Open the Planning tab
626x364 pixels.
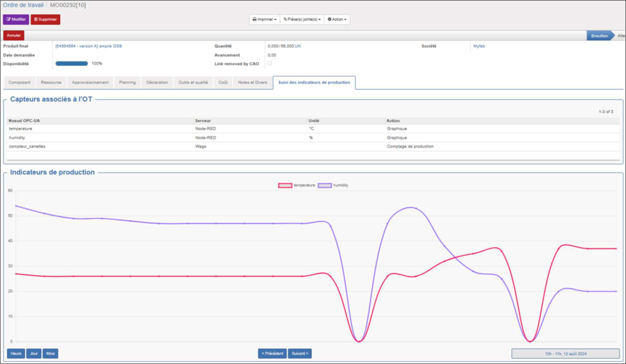tap(127, 83)
